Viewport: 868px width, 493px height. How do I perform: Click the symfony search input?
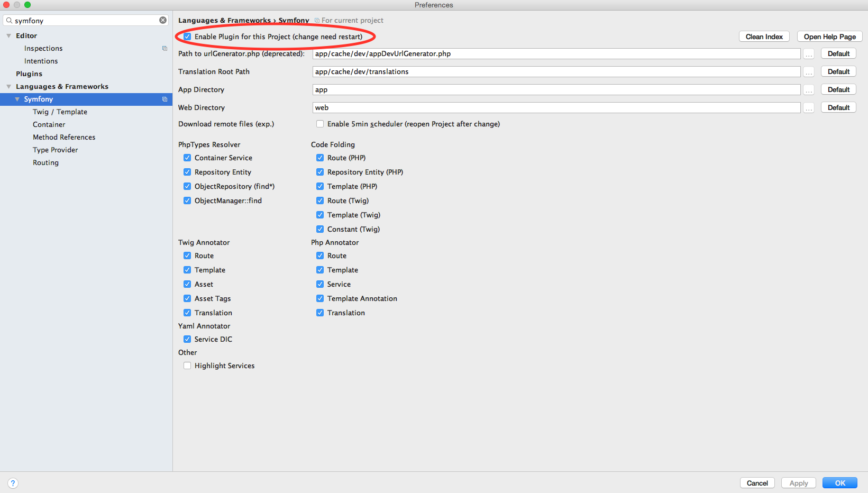(86, 20)
